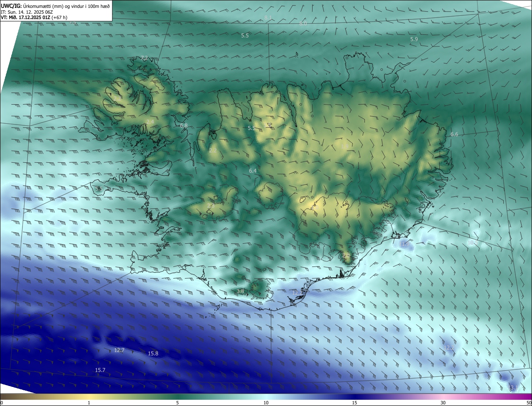Click the 5.9 precipitation value label
Viewport: 532px width, 406px height.
(414, 39)
